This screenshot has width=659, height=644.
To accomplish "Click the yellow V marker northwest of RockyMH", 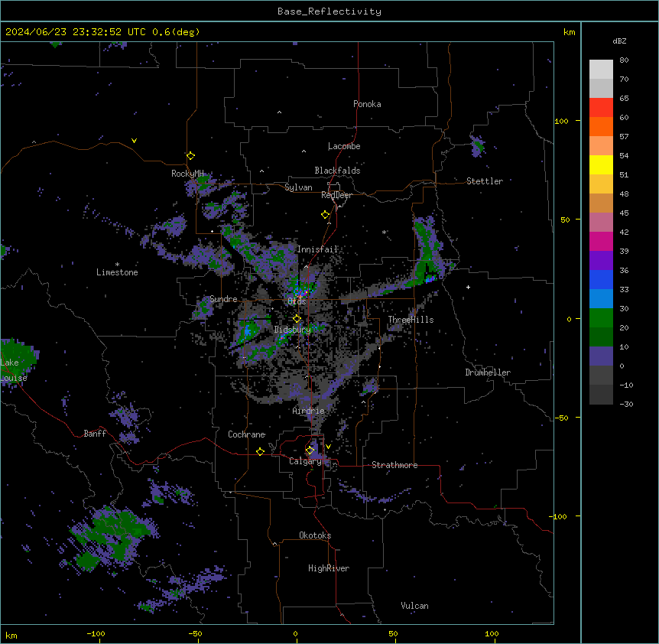I will coord(134,141).
